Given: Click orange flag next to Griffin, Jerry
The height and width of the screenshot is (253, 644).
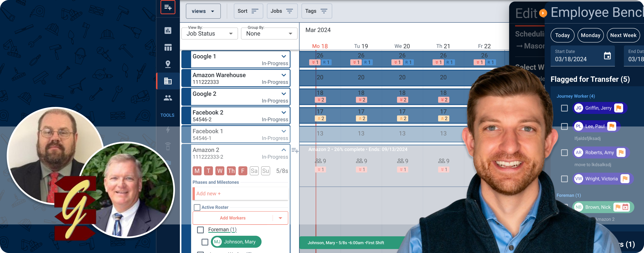Looking at the screenshot, I should click(619, 108).
